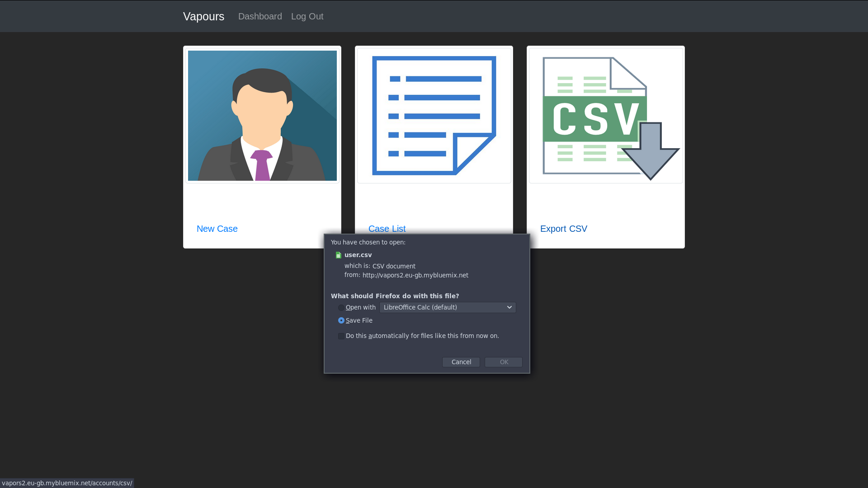The width and height of the screenshot is (868, 488).
Task: Click Log Out in navigation bar
Action: pyautogui.click(x=307, y=16)
